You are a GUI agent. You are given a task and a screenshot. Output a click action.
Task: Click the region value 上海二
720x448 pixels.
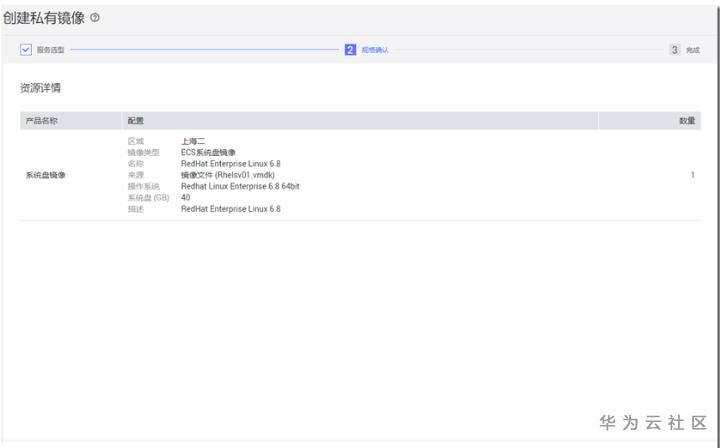click(193, 141)
